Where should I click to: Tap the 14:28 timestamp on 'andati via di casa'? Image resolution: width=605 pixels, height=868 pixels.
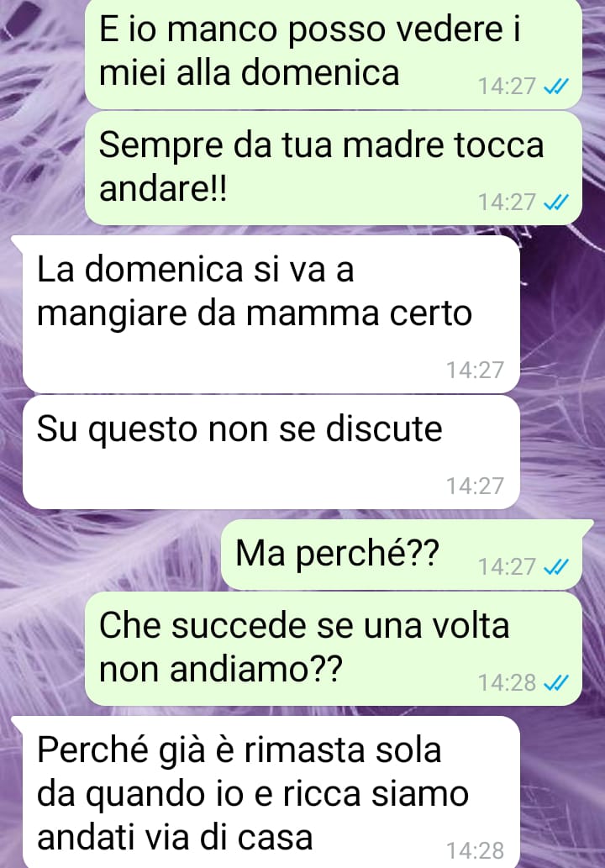[476, 850]
